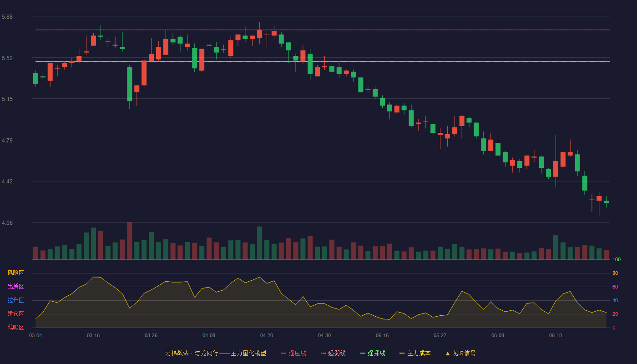Hide the 强撑线 series via legend
637x364 pixels.
point(373,353)
